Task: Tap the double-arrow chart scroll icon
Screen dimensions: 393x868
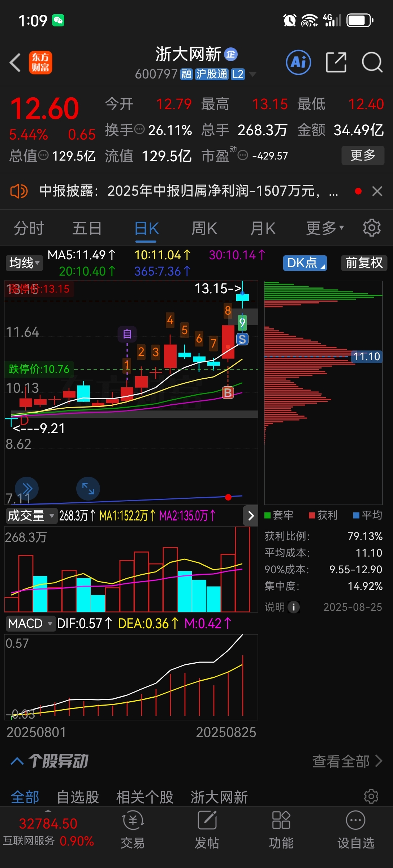Action: click(x=27, y=489)
